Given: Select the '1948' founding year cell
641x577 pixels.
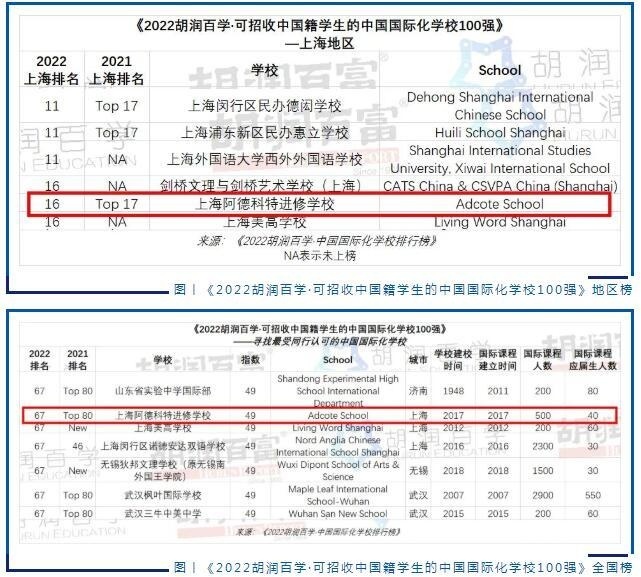Looking at the screenshot, I should click(x=453, y=391).
